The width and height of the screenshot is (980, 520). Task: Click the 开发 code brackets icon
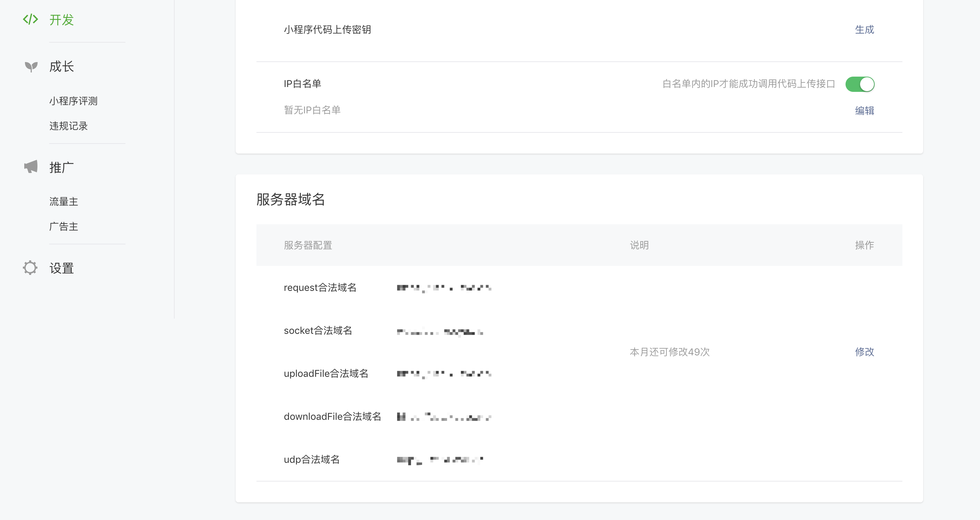point(30,19)
